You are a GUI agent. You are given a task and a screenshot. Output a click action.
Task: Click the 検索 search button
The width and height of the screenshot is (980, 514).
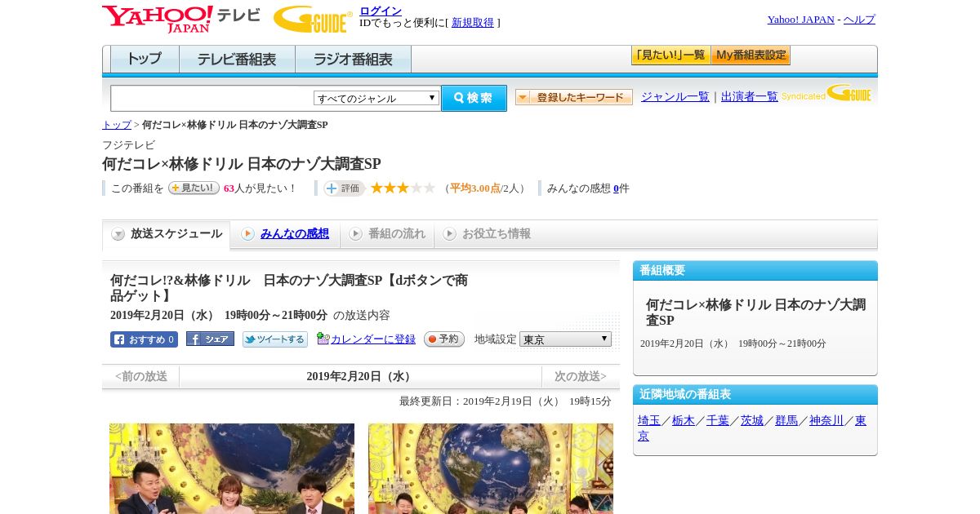pyautogui.click(x=474, y=98)
